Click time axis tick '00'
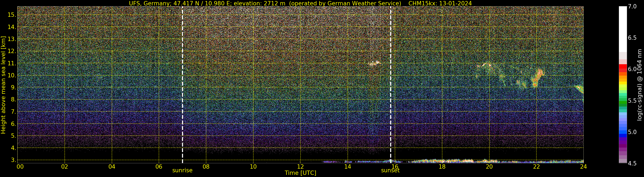Screen dimensions: 644x177 coord(20,167)
